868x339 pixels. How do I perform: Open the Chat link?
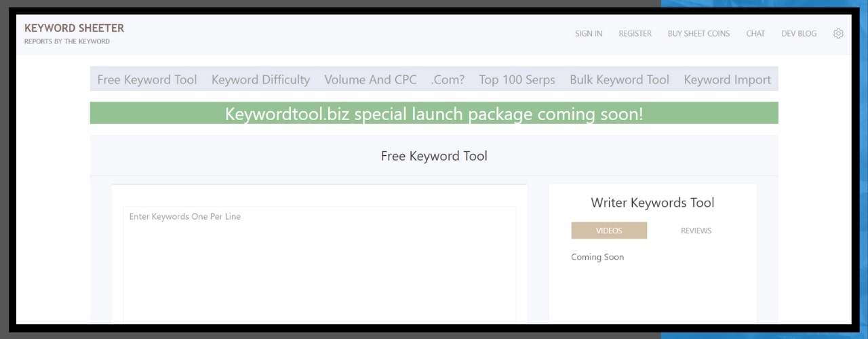755,33
